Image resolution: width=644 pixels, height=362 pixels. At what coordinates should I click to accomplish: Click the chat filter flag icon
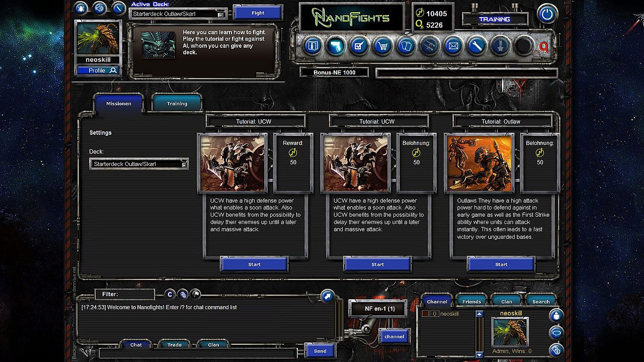click(196, 294)
